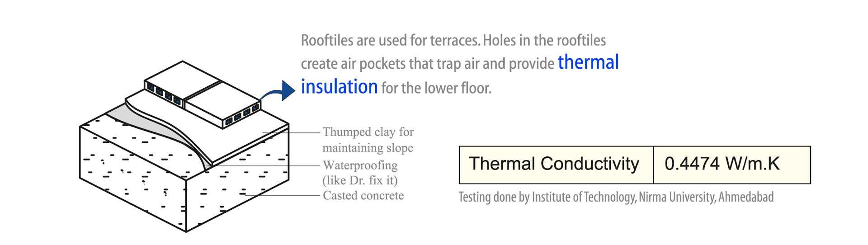Click the Nirma University testing credit text

coord(616,197)
